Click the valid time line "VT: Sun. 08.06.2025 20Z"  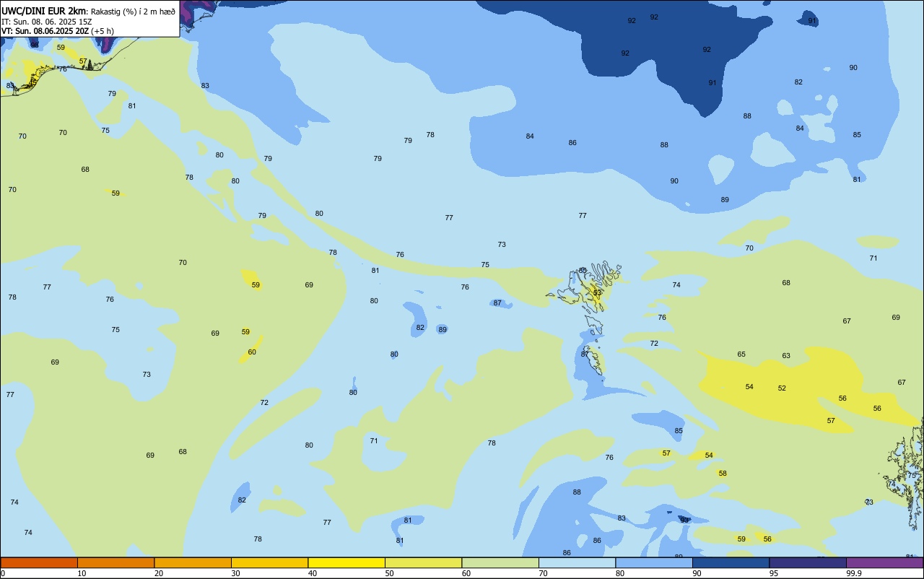tap(45, 30)
